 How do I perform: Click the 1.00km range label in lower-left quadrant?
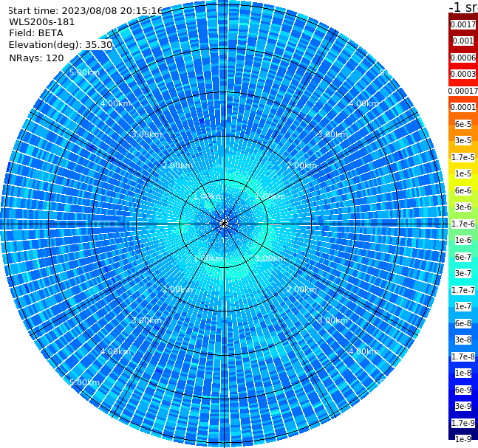208,258
